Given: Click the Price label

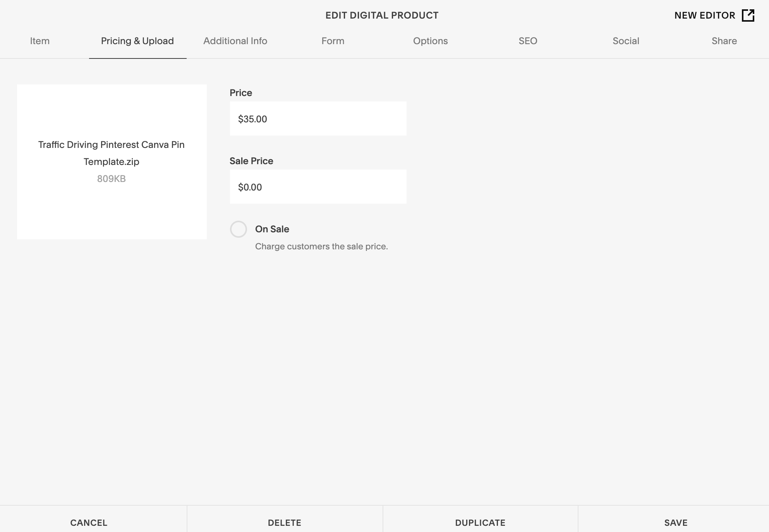Looking at the screenshot, I should point(241,93).
